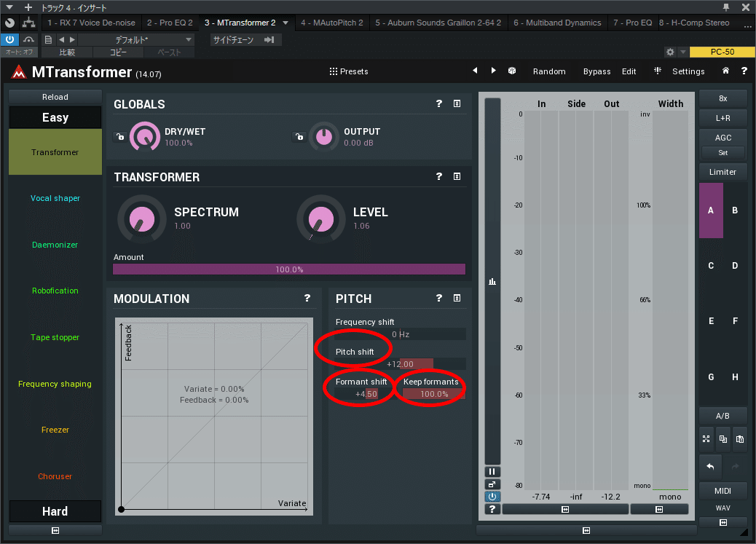Click the OUTPUT knob

(x=324, y=136)
